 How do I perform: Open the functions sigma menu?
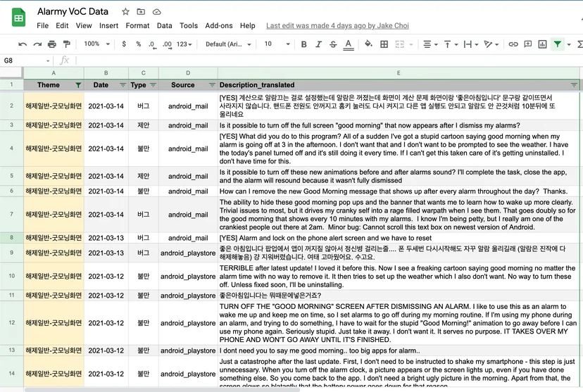[579, 44]
